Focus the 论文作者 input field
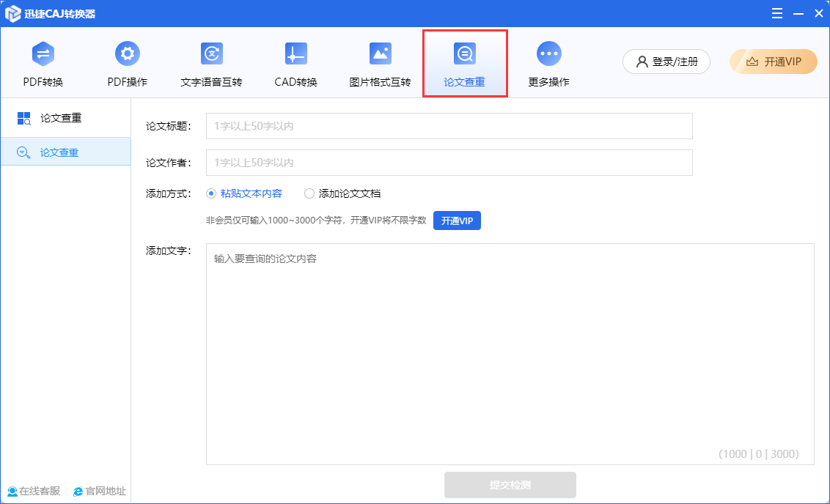This screenshot has height=504, width=830. (449, 163)
